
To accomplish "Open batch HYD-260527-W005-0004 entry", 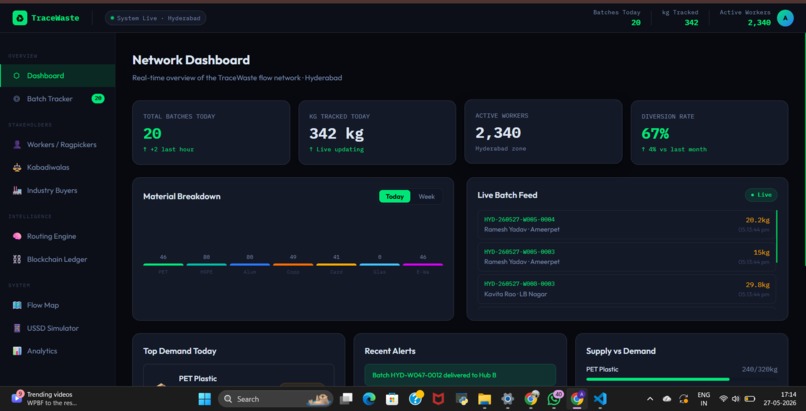I will coord(627,225).
